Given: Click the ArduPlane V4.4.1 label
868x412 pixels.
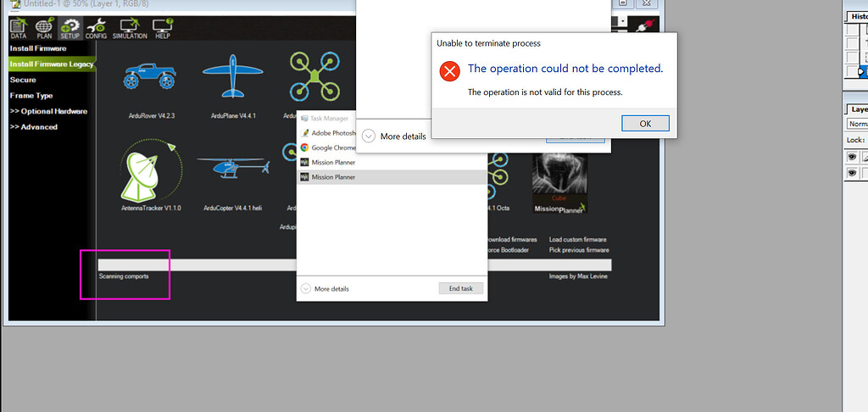Looking at the screenshot, I should [x=233, y=116].
